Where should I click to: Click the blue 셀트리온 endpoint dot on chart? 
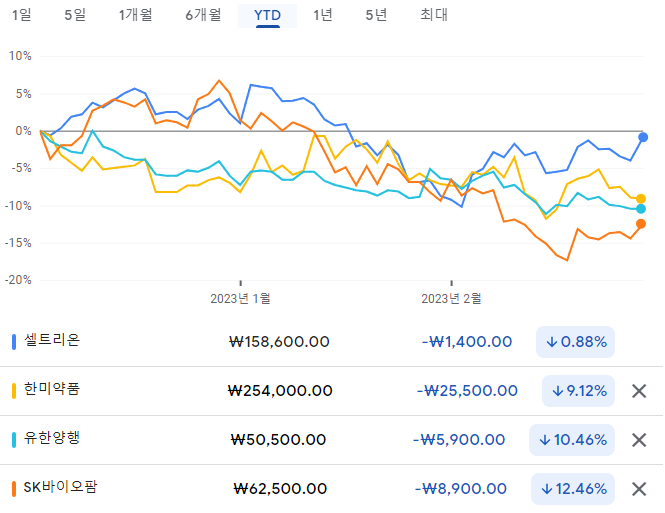click(643, 137)
